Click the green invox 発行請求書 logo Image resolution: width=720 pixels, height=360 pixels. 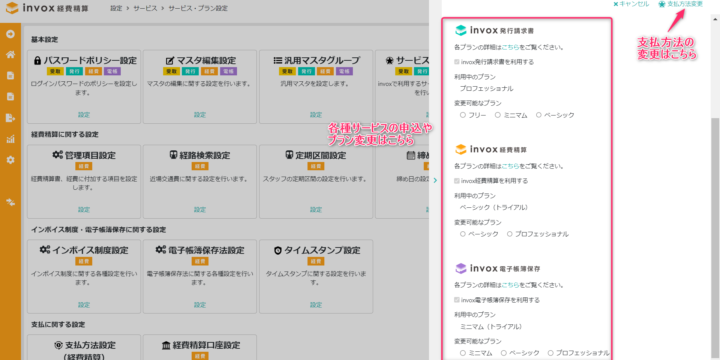point(494,30)
